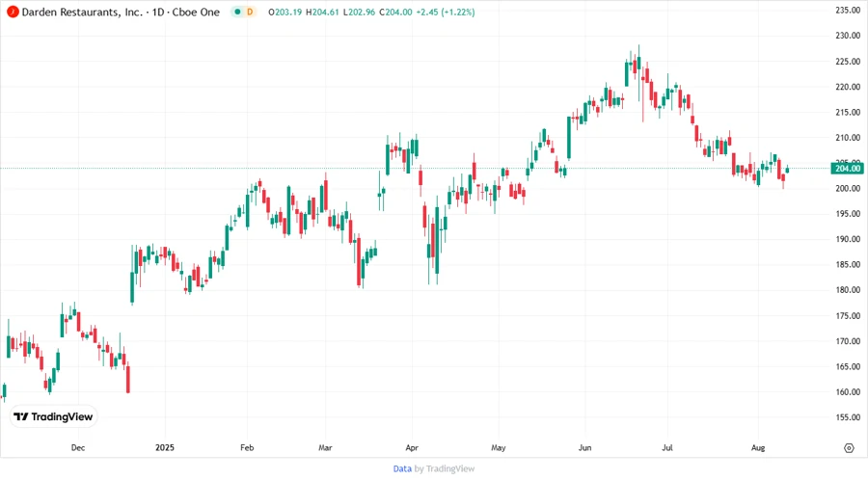Click the orange 'D' delayed data indicator

(250, 12)
